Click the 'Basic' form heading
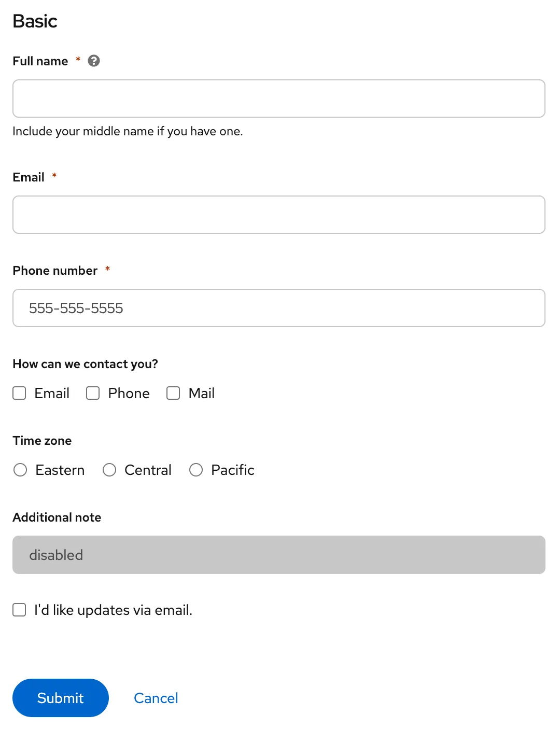Screen dimensions: 560x729 point(35,21)
